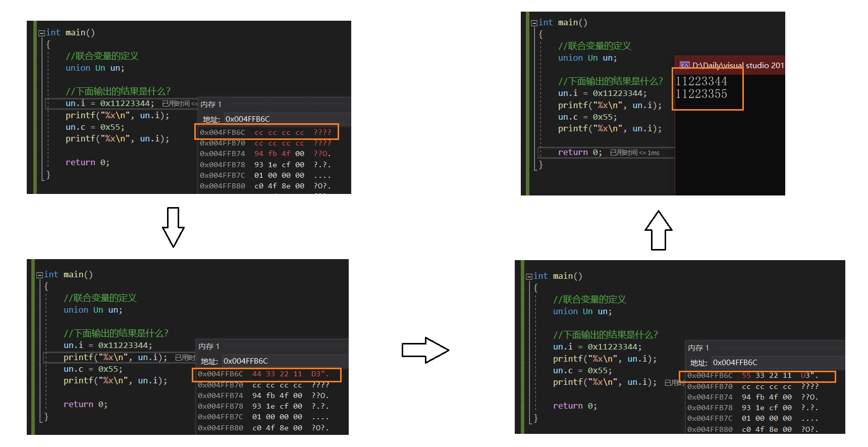Collapse int main() where memory row shows cc cc cc cc first
The image size is (868, 447).
point(41,33)
